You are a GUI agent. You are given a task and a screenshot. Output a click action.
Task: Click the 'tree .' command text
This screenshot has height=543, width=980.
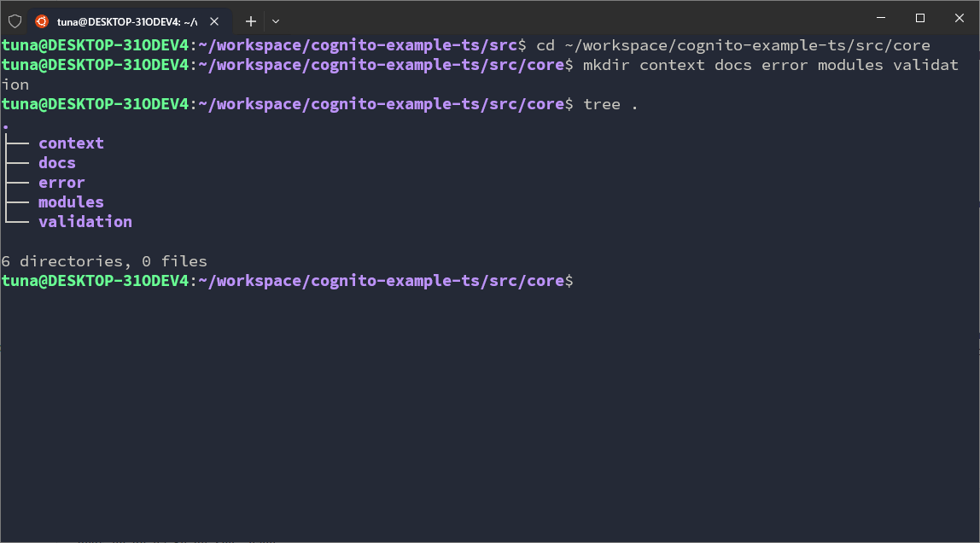(610, 104)
